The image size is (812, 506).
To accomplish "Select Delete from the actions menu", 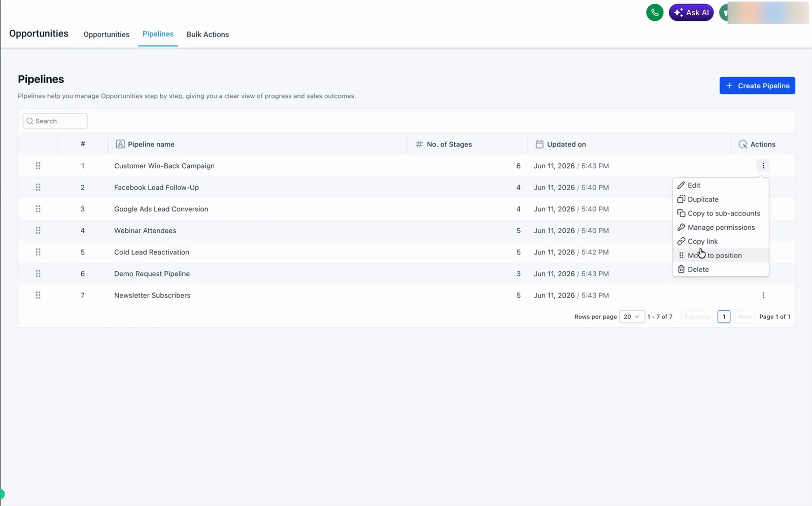I will pos(721,270).
